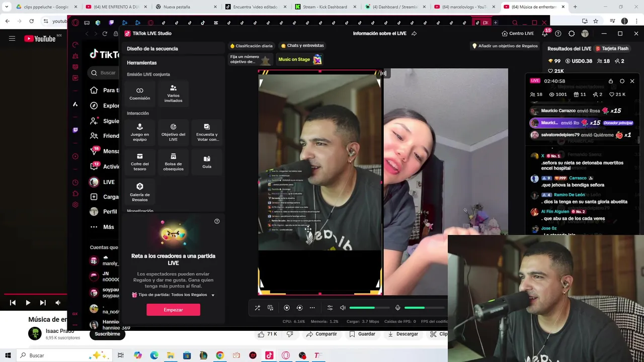
Task: Open the Coemisión tool
Action: point(140,94)
